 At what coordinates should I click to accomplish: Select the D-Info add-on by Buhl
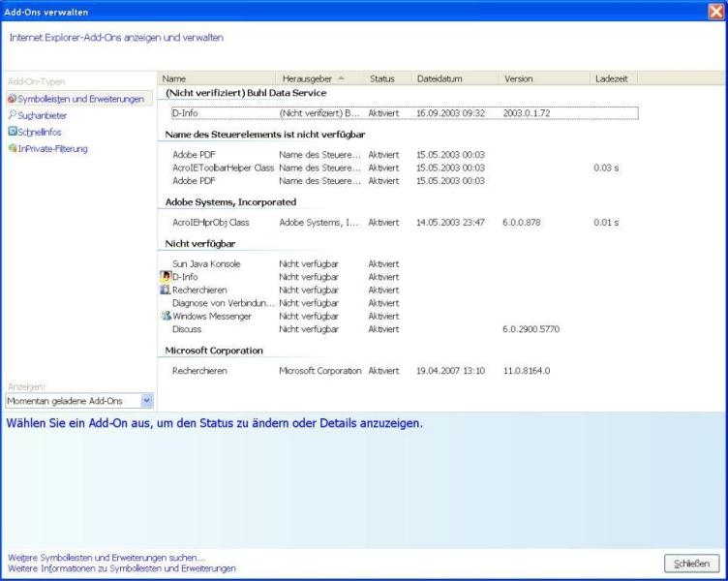tap(405, 113)
